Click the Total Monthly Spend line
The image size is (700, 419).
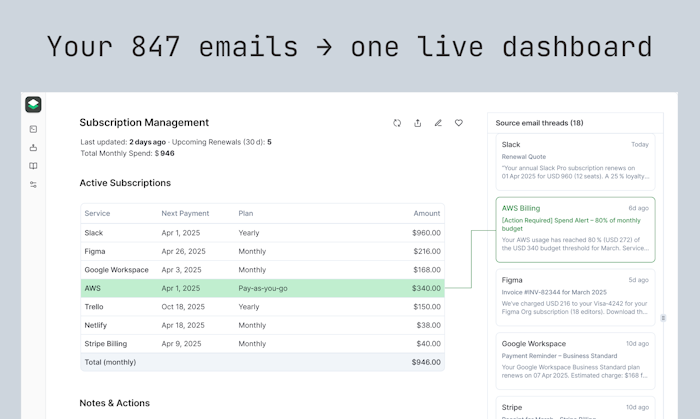pyautogui.click(x=127, y=153)
